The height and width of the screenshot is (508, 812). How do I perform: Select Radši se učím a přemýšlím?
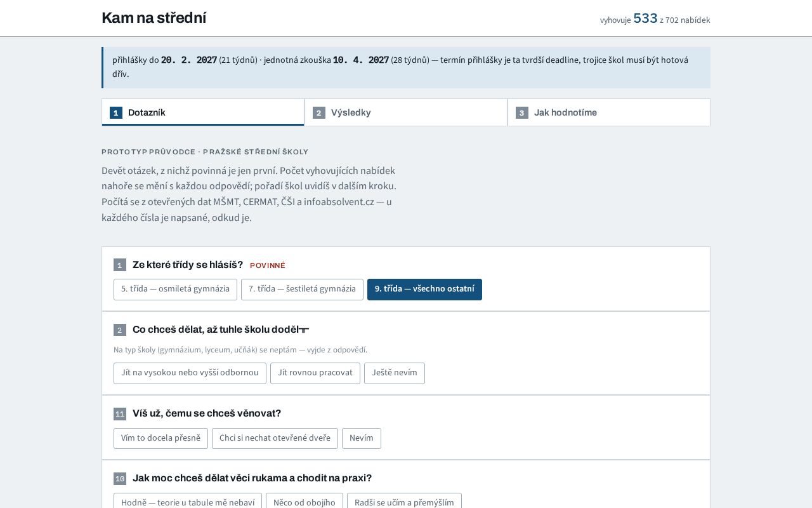[404, 501]
